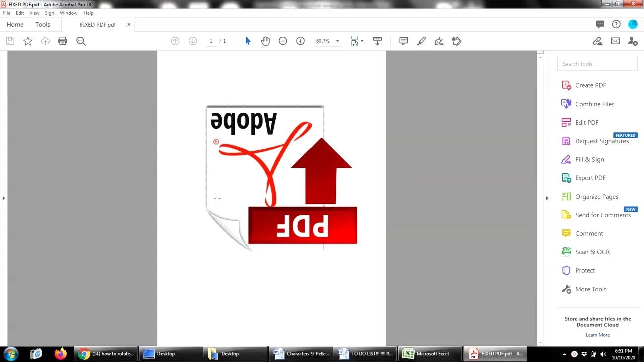Click the upload to cloud icon
This screenshot has width=644, height=362.
45,41
